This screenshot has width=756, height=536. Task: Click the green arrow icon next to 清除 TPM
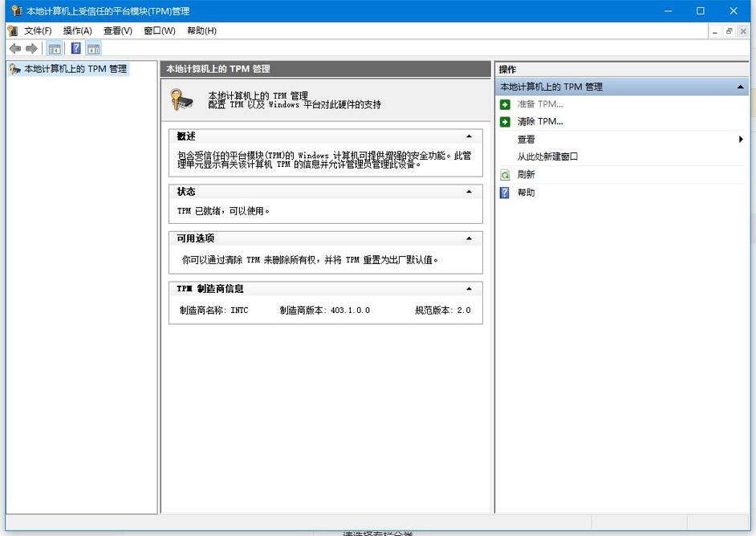pos(505,121)
